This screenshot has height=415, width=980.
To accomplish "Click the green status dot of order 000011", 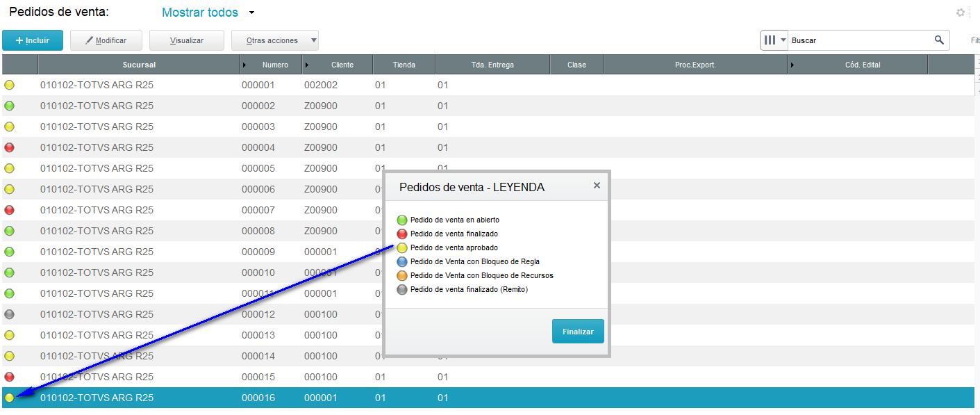I will 9,293.
